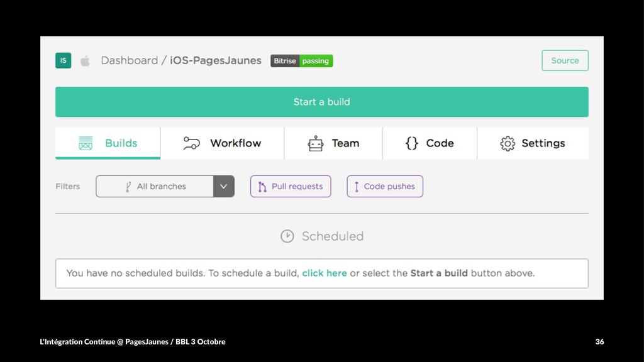
Task: Click the curly braces Code icon
Action: click(411, 143)
